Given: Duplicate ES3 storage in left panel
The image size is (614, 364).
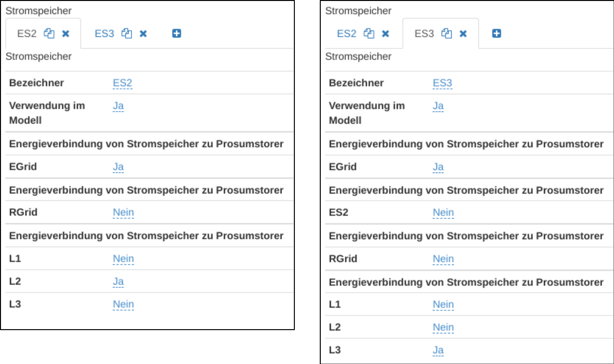Looking at the screenshot, I should tap(127, 33).
